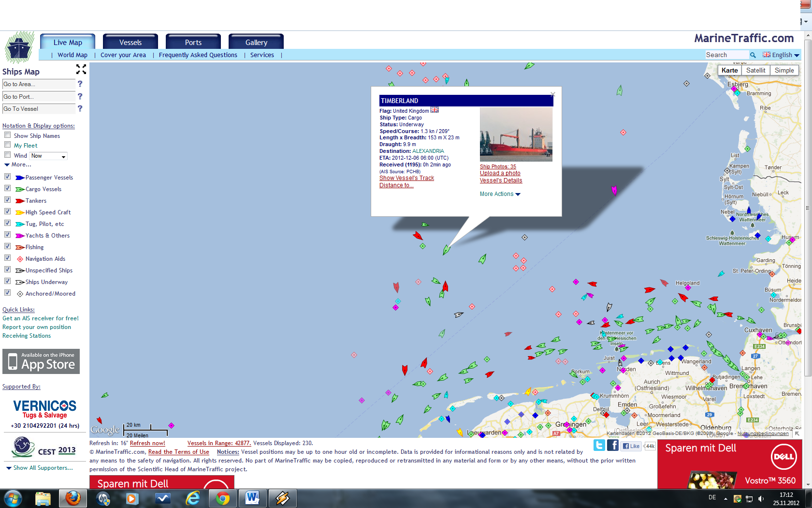Open help for Go to Port
This screenshot has height=508, width=812.
click(x=80, y=96)
